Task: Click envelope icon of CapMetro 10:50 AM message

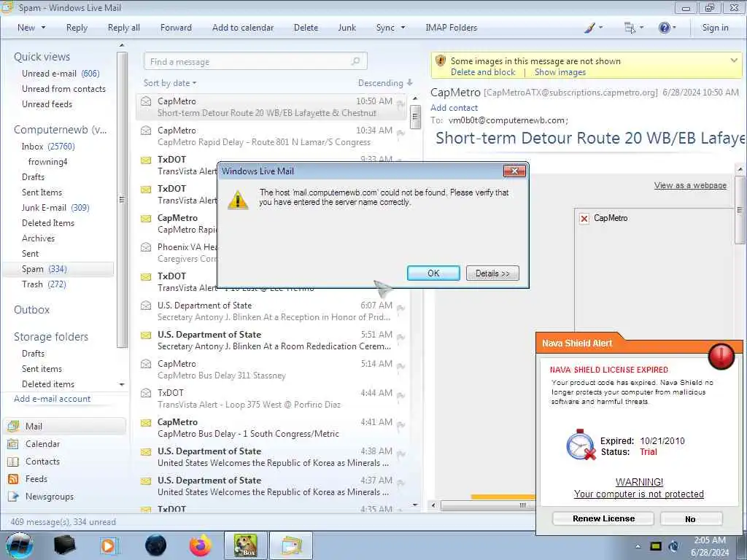Action: point(146,101)
